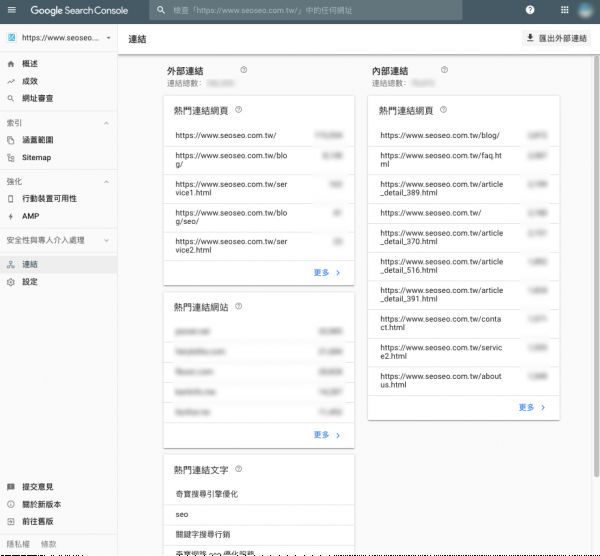Click the Google Search Console logo

pos(79,10)
